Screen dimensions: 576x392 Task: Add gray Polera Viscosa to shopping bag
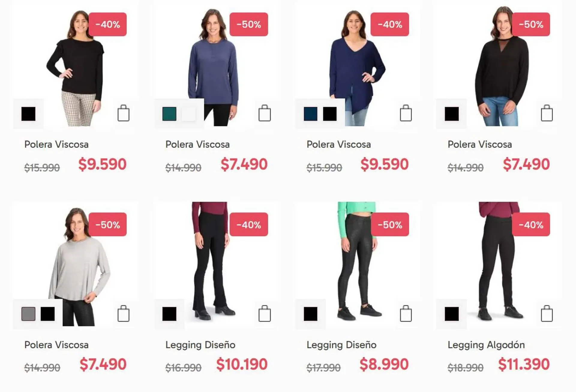[x=123, y=313]
